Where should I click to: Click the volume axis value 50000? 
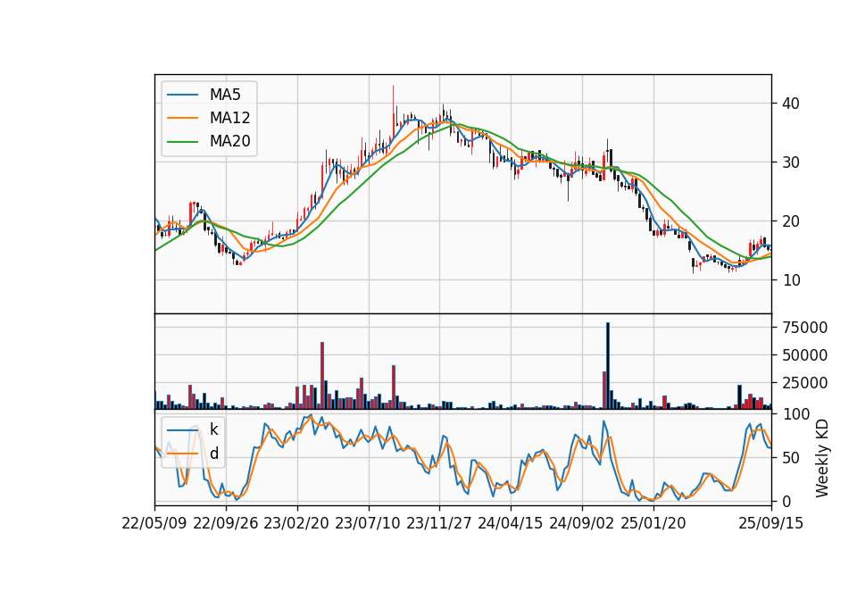click(x=804, y=355)
